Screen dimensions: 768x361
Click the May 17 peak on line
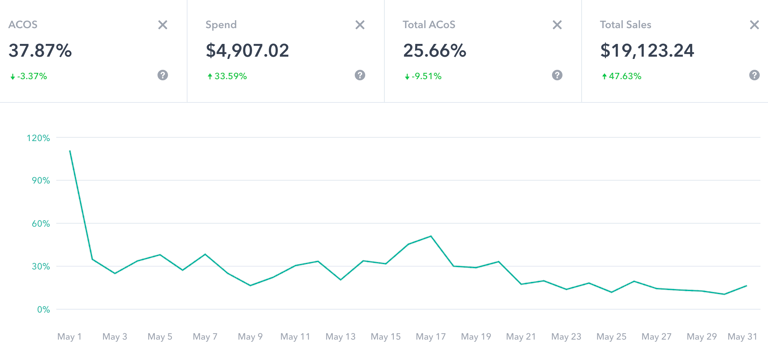click(x=431, y=236)
